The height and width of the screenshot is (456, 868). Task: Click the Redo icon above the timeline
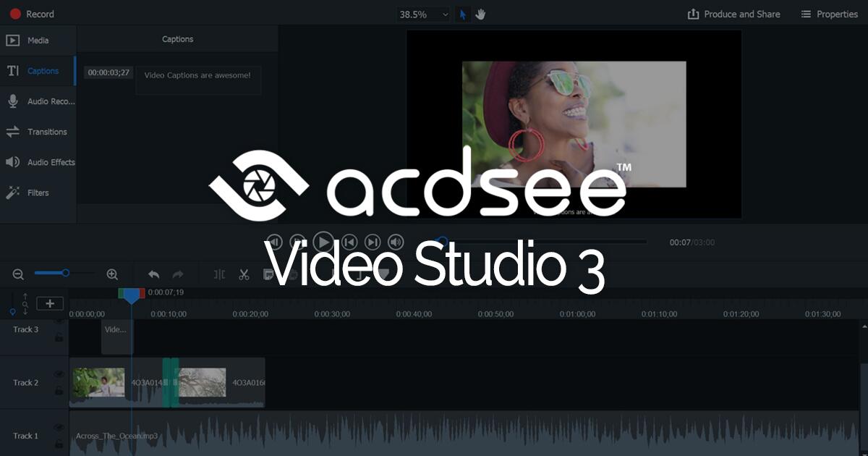pyautogui.click(x=176, y=274)
